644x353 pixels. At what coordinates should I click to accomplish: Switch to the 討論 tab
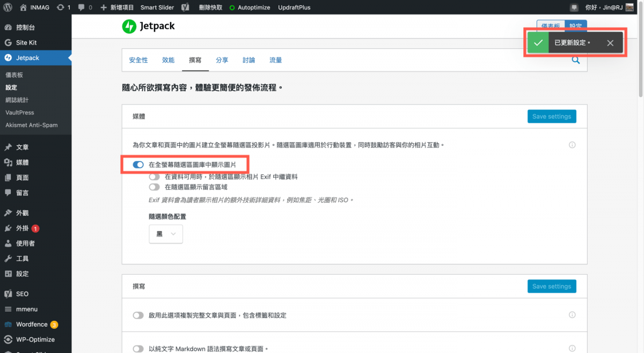[x=249, y=60]
